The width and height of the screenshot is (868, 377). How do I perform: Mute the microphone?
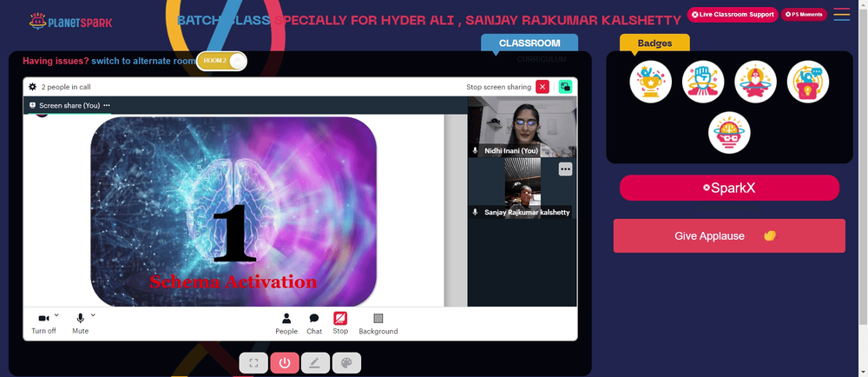click(80, 324)
